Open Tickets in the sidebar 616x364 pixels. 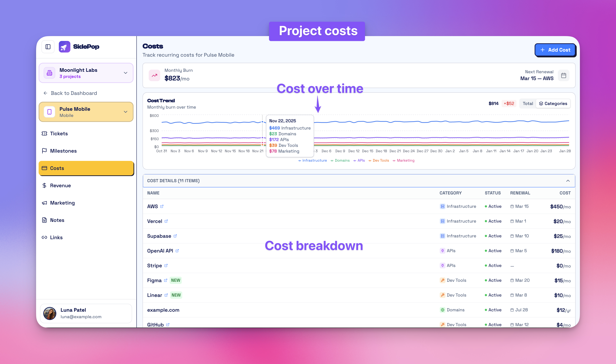click(59, 133)
